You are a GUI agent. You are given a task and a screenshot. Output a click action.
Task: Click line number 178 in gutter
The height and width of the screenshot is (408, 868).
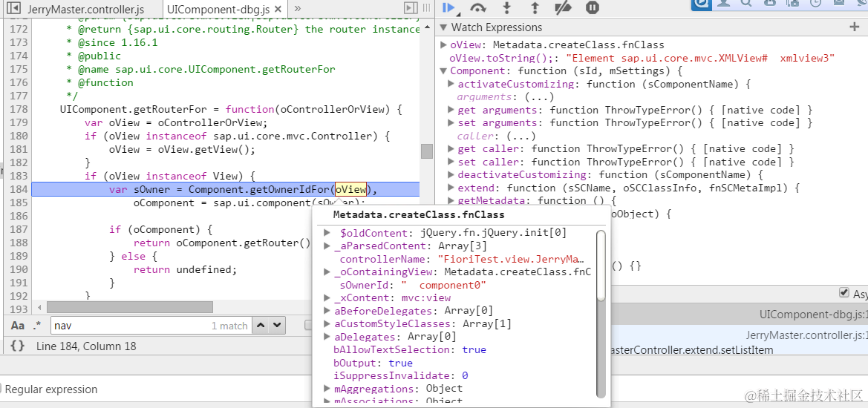pos(19,109)
